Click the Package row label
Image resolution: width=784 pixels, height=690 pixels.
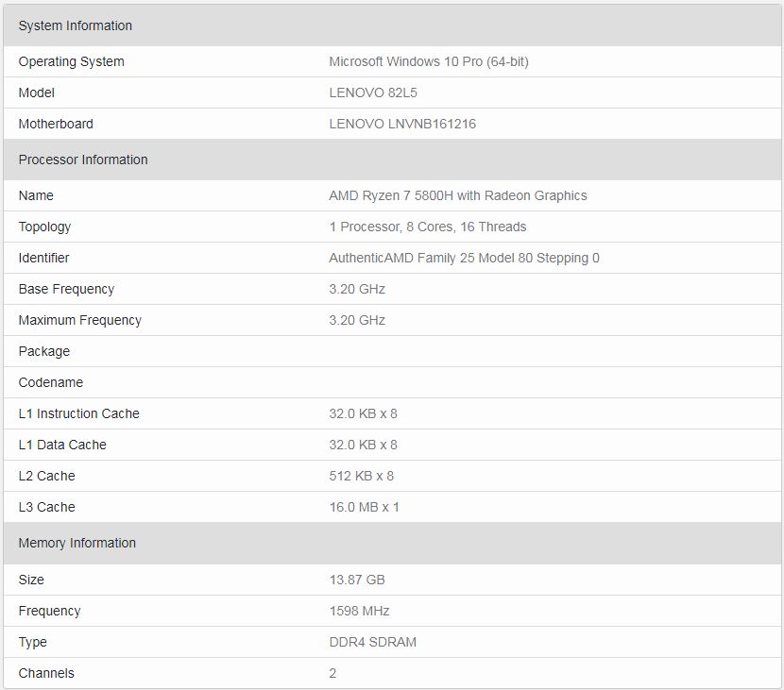44,351
